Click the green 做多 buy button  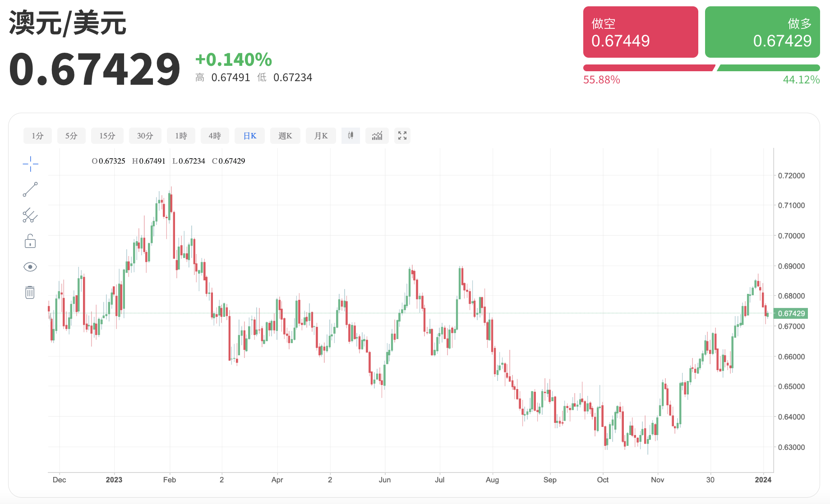762,32
